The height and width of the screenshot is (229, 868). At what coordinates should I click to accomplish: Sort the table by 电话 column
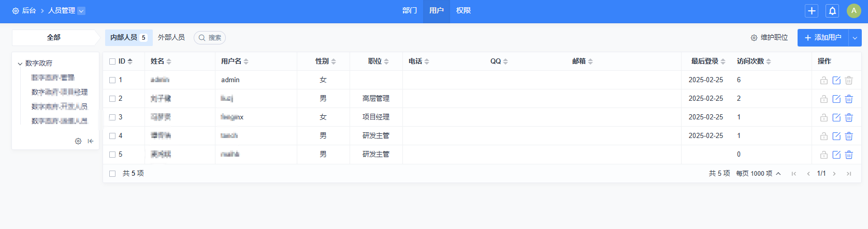[x=419, y=62]
